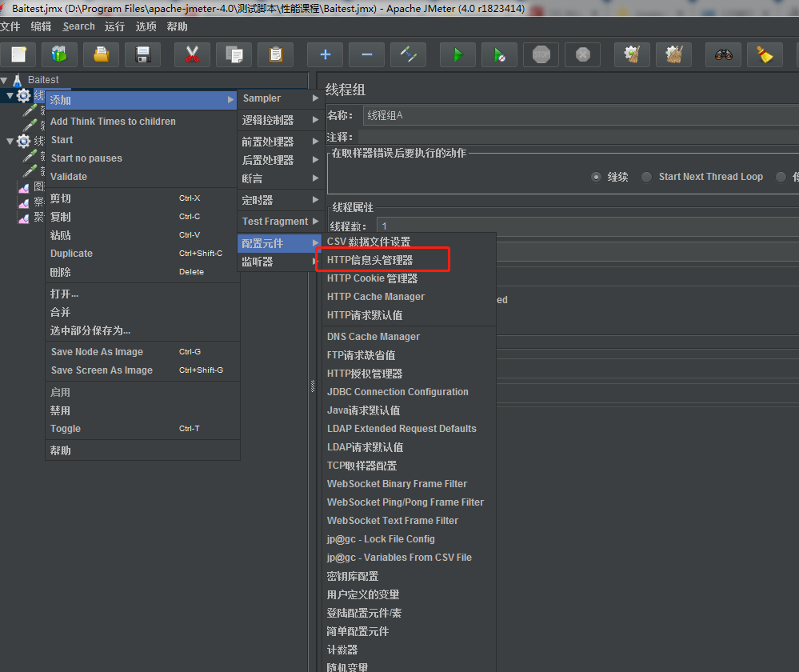This screenshot has height=672, width=799.
Task: Save the test plan with the floppy icon
Action: pyautogui.click(x=143, y=54)
